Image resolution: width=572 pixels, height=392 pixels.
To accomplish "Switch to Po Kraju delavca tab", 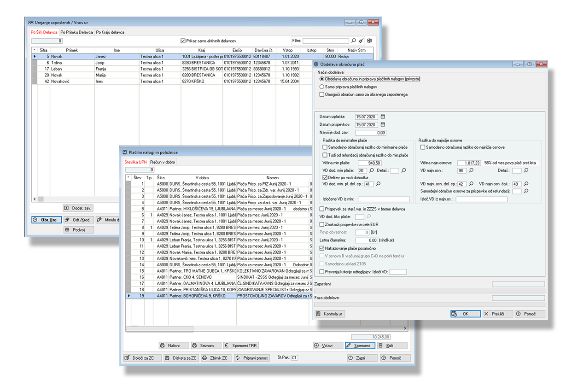I will (x=110, y=32).
